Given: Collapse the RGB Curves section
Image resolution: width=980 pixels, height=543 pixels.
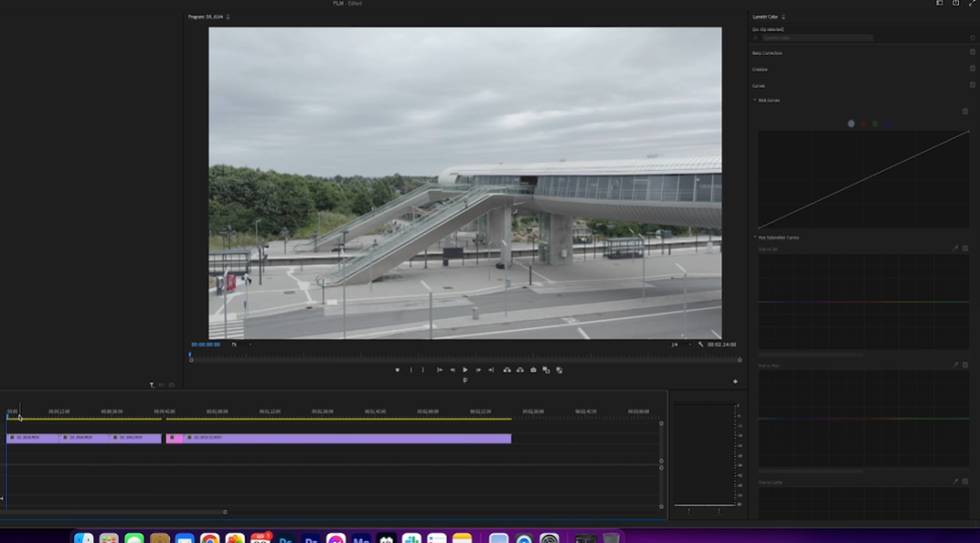Looking at the screenshot, I should coord(755,100).
